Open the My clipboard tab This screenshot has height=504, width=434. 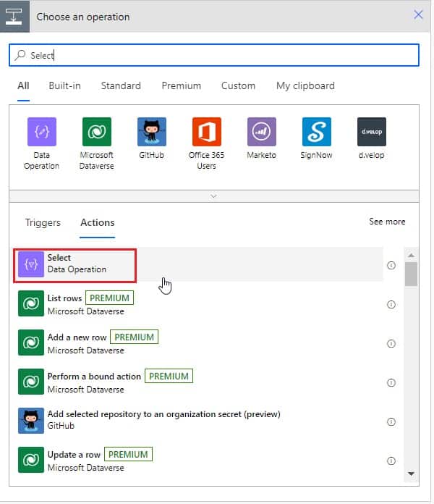(305, 86)
